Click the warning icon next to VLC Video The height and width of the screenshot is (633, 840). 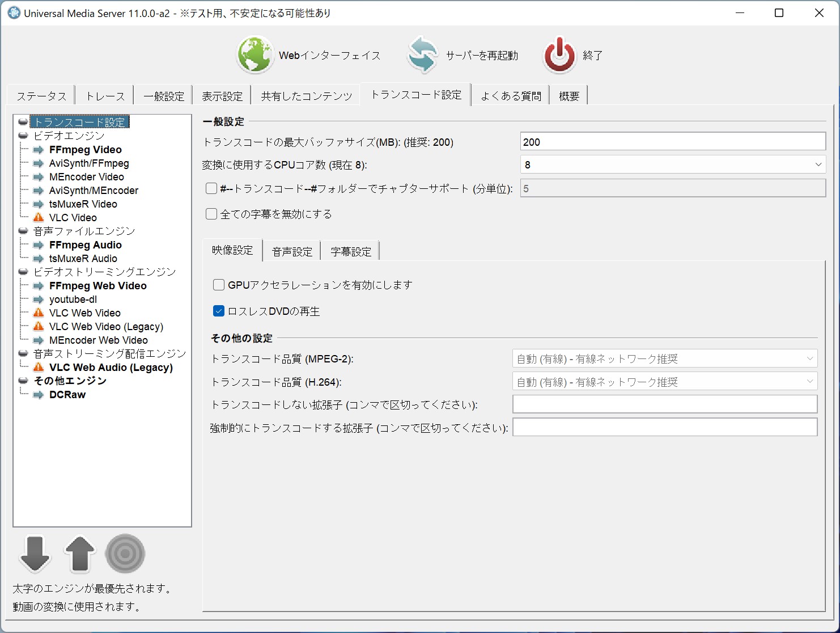pyautogui.click(x=38, y=217)
